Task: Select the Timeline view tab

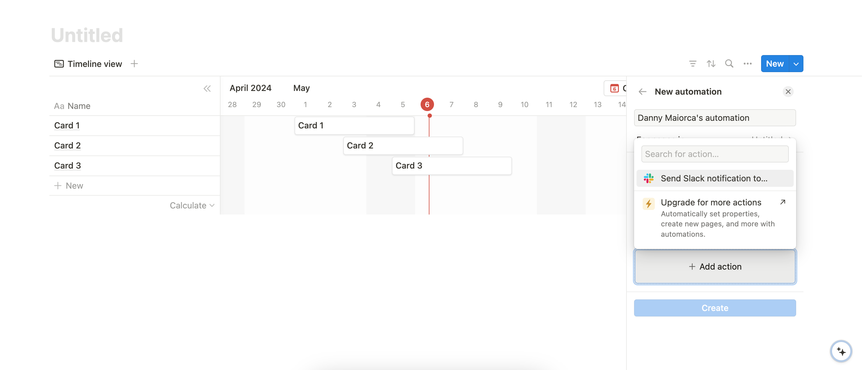Action: [88, 64]
